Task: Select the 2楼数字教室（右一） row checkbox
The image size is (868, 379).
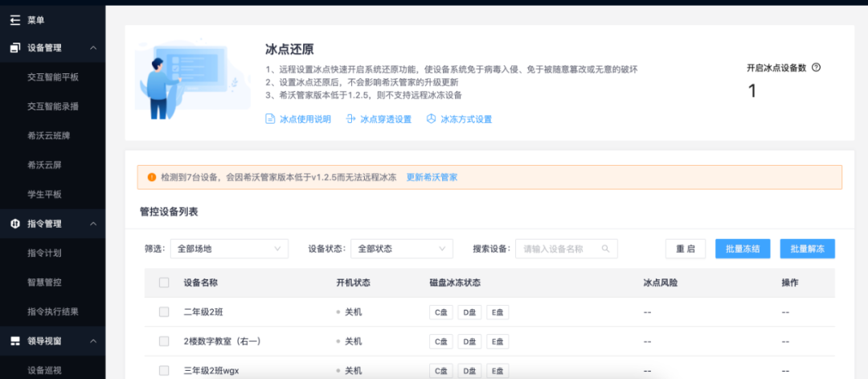Action: (164, 341)
